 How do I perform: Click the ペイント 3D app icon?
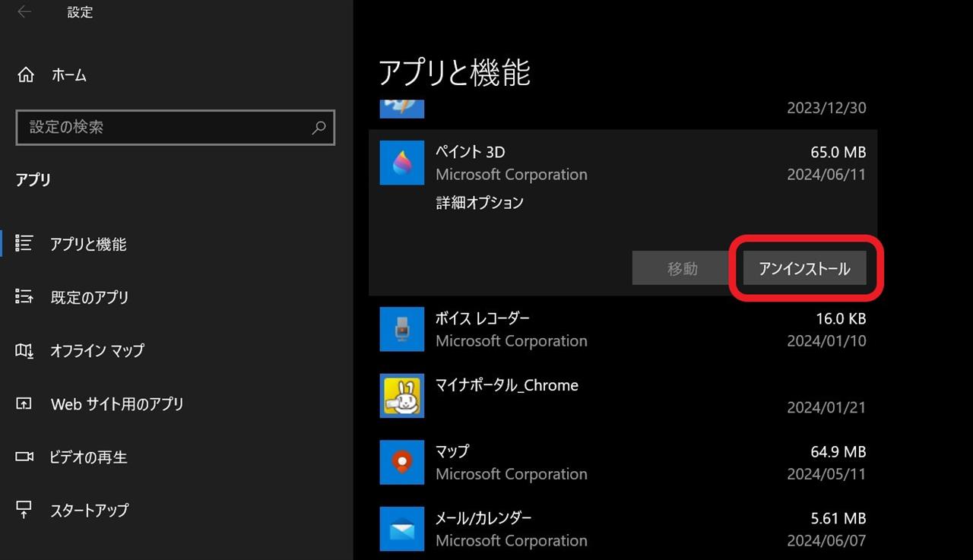point(402,163)
